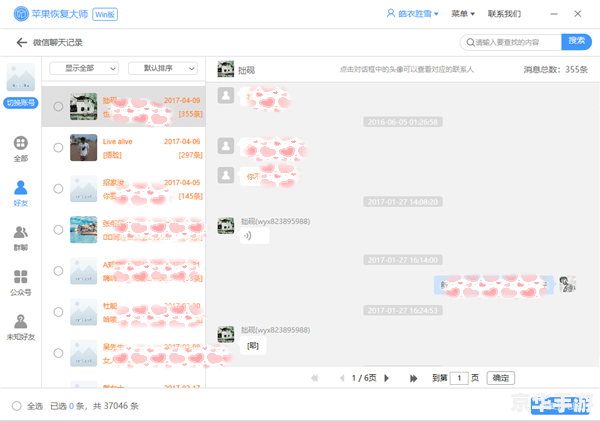Select the radio button for the 145条 conversation

[58, 189]
